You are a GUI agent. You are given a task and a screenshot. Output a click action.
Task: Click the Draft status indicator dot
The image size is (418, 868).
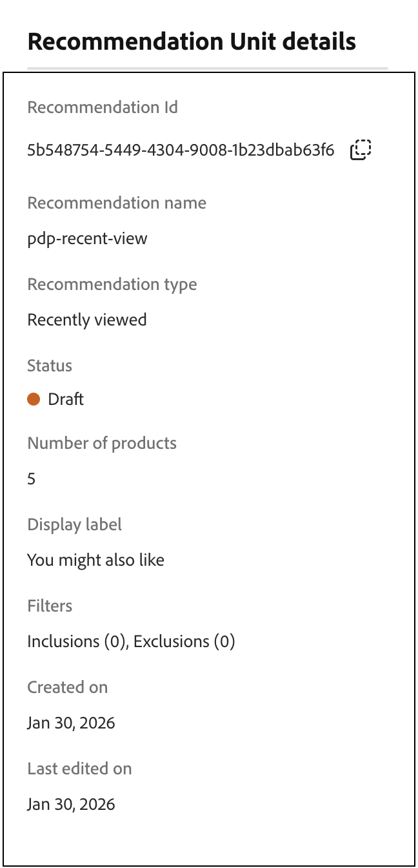point(34,399)
